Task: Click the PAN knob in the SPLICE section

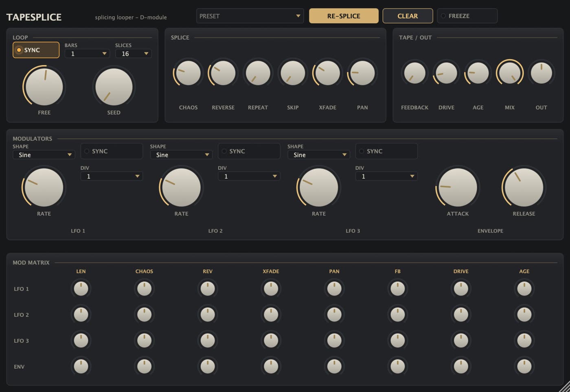Action: (x=362, y=73)
